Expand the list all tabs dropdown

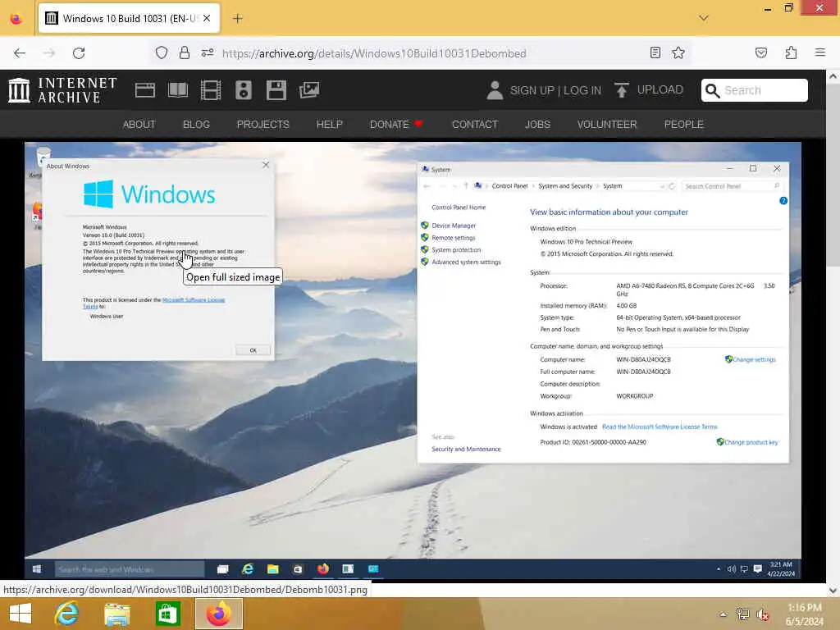704,18
